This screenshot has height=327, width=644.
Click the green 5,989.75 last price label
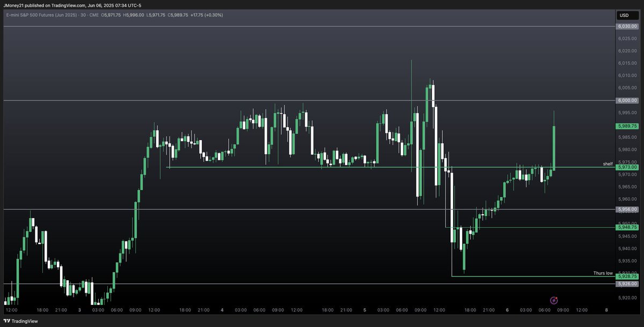[x=626, y=126]
